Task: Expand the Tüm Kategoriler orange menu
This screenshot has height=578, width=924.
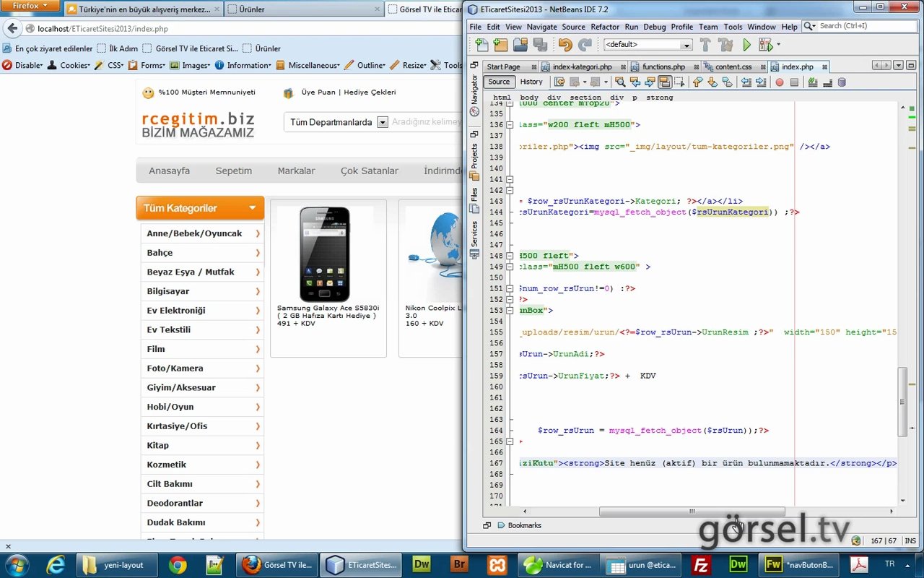Action: (200, 208)
